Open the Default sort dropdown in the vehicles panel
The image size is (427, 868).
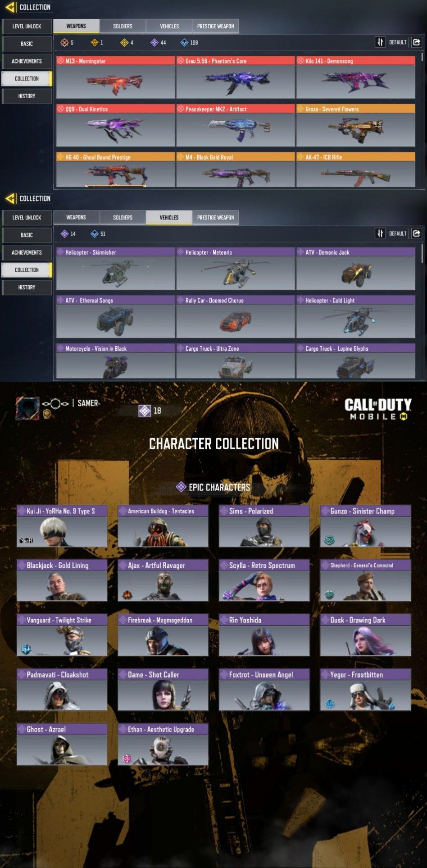click(x=398, y=233)
